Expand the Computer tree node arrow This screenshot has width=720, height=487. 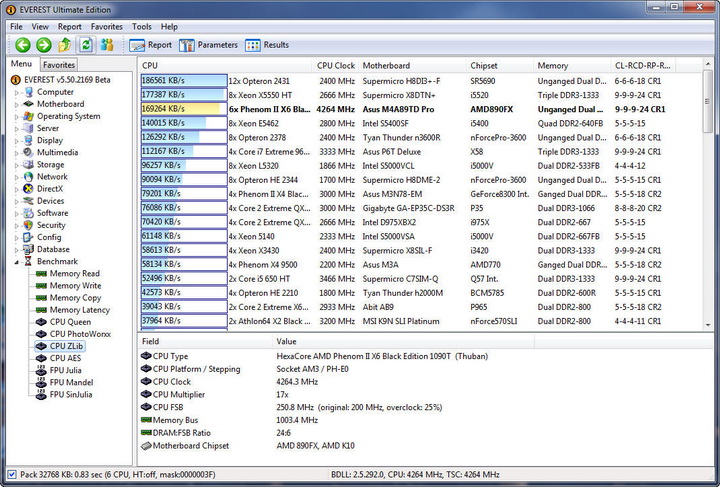(x=17, y=92)
